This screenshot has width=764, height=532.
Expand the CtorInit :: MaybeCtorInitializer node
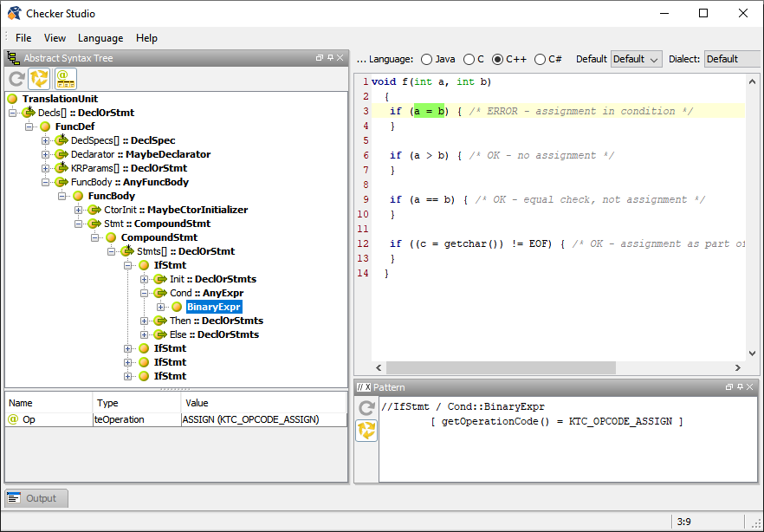point(78,210)
